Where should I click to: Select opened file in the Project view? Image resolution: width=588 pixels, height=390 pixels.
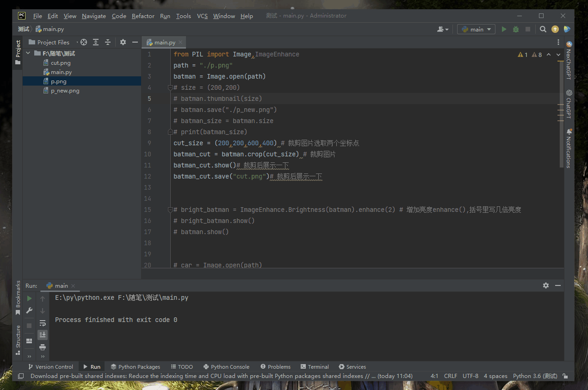coord(83,42)
